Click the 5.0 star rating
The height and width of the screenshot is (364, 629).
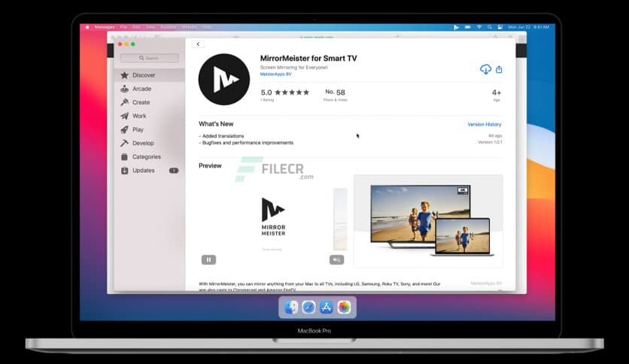[x=285, y=93]
